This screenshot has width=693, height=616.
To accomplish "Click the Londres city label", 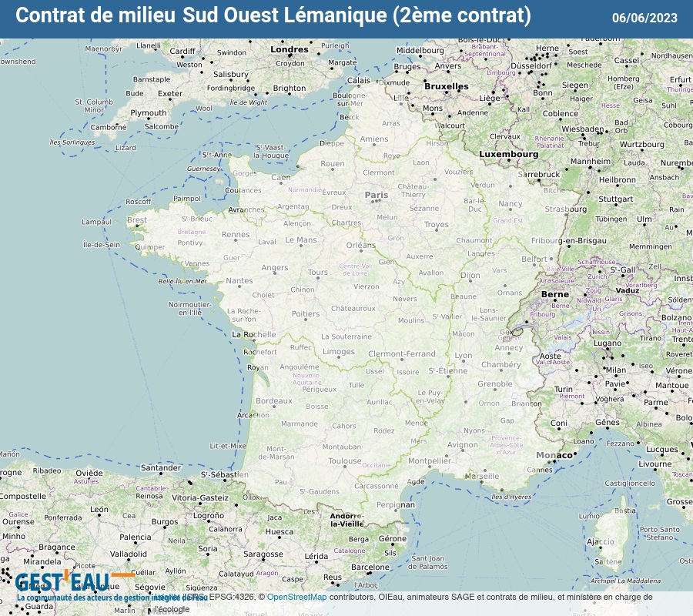I will coord(290,50).
